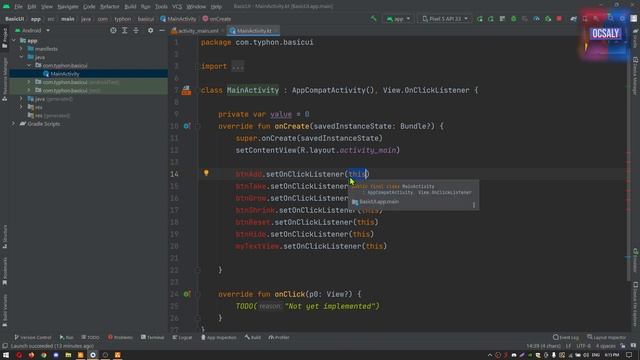Sync project with Gradle files icon
The width and height of the screenshot is (640, 360).
[x=573, y=19]
